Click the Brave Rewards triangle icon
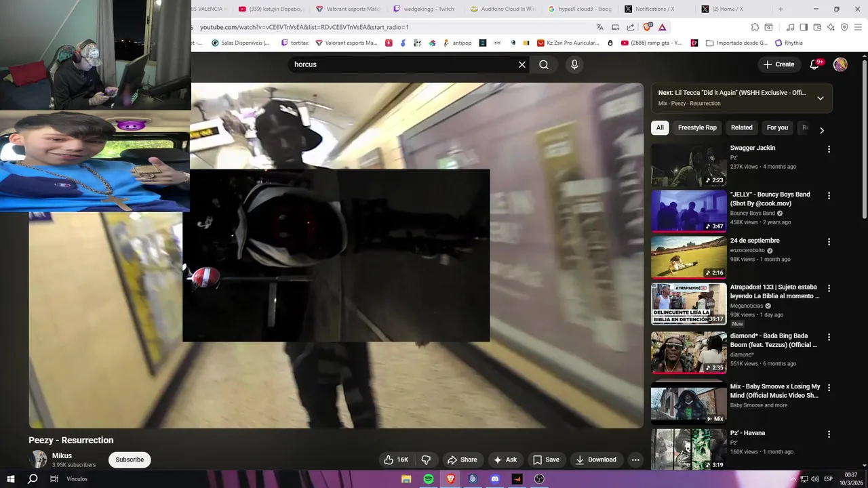The width and height of the screenshot is (868, 488). coord(663,27)
